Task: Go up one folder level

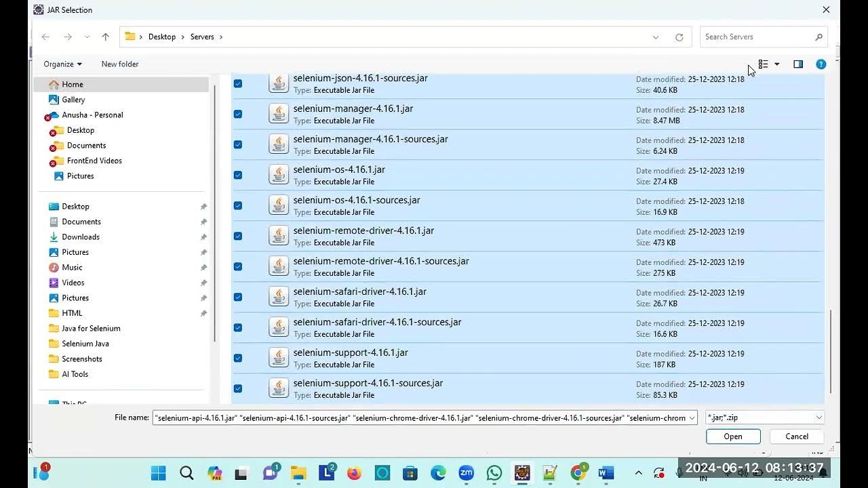Action: (x=105, y=37)
